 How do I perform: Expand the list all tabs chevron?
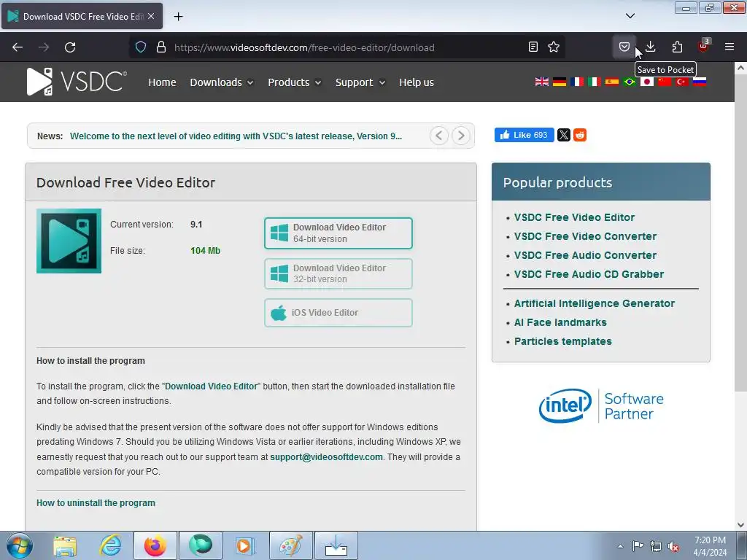pyautogui.click(x=630, y=16)
